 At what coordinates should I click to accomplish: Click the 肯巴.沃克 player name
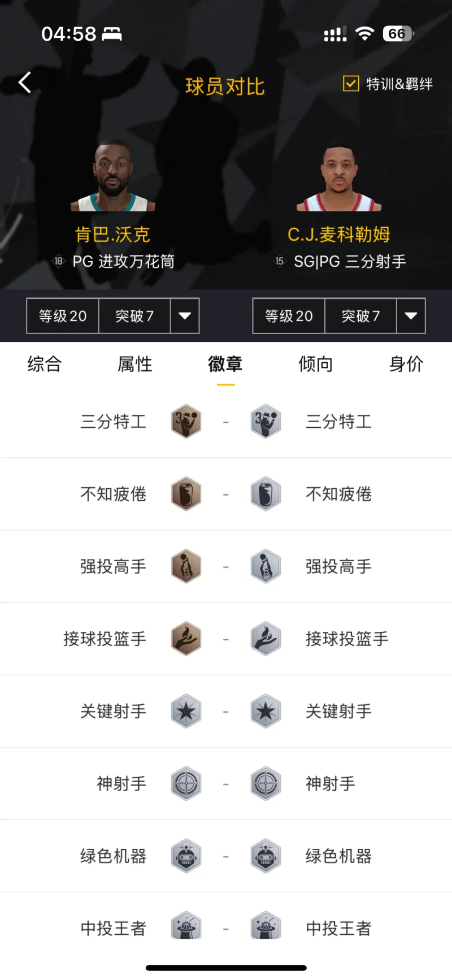(112, 235)
